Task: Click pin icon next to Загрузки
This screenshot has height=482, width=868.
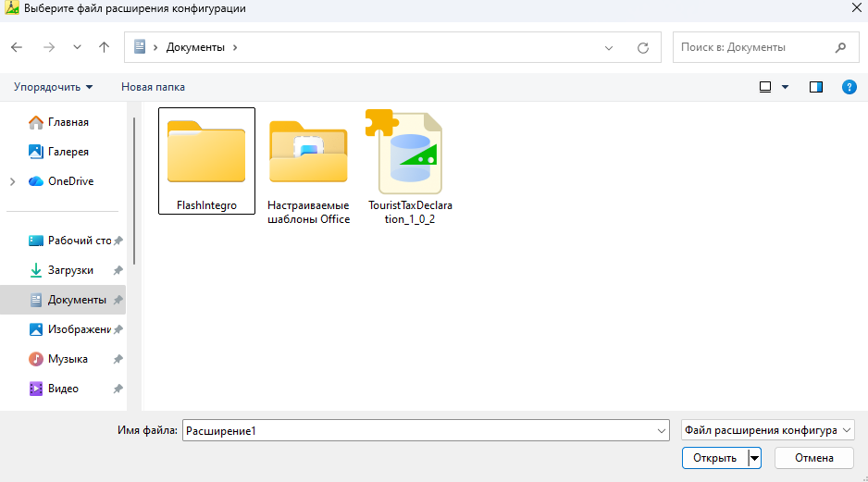Action: pos(118,271)
